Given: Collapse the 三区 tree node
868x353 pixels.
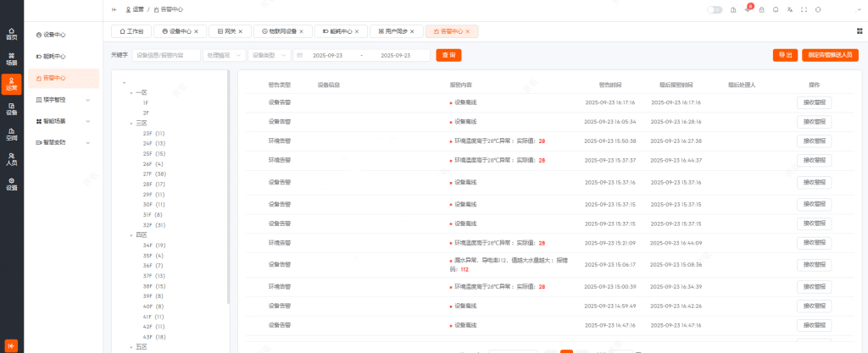Looking at the screenshot, I should pyautogui.click(x=131, y=124).
